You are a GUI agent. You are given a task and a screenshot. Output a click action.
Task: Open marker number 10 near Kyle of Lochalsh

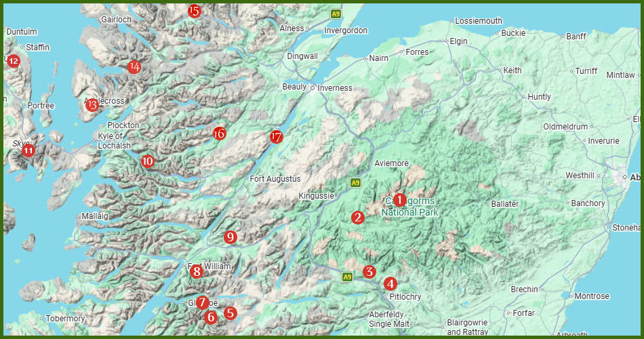148,161
